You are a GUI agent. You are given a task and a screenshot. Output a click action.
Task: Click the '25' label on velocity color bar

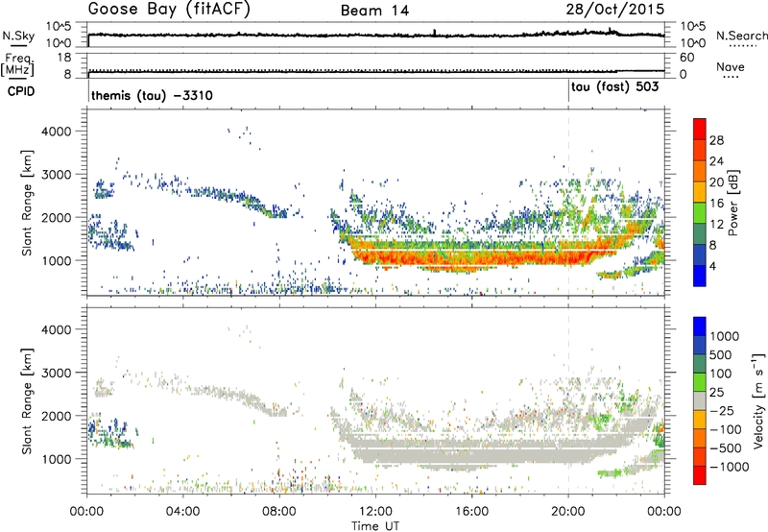click(716, 393)
